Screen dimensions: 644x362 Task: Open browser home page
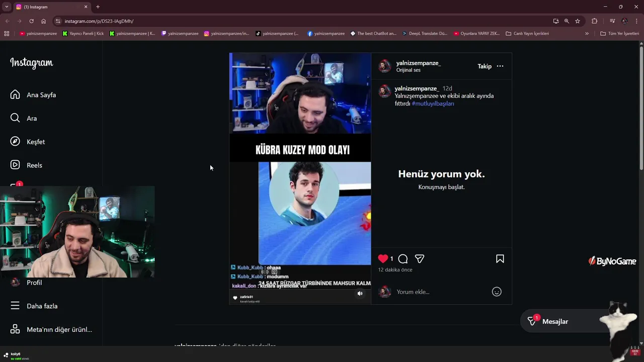point(43,21)
